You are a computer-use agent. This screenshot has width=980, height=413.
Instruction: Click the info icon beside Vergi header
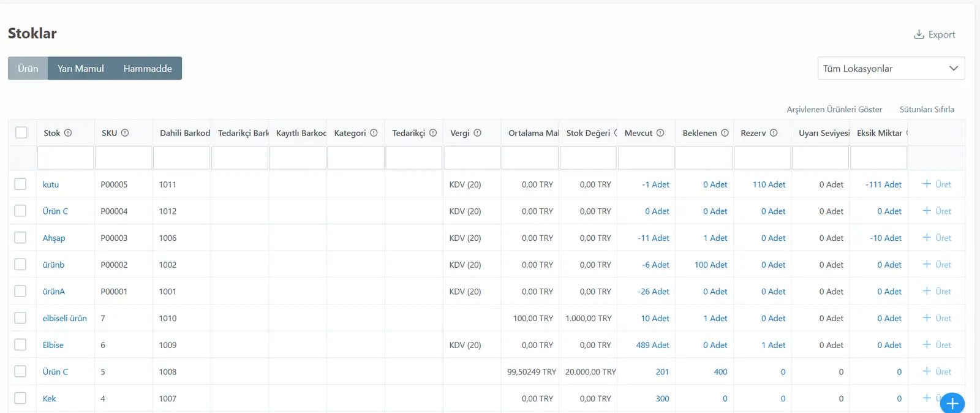[478, 133]
